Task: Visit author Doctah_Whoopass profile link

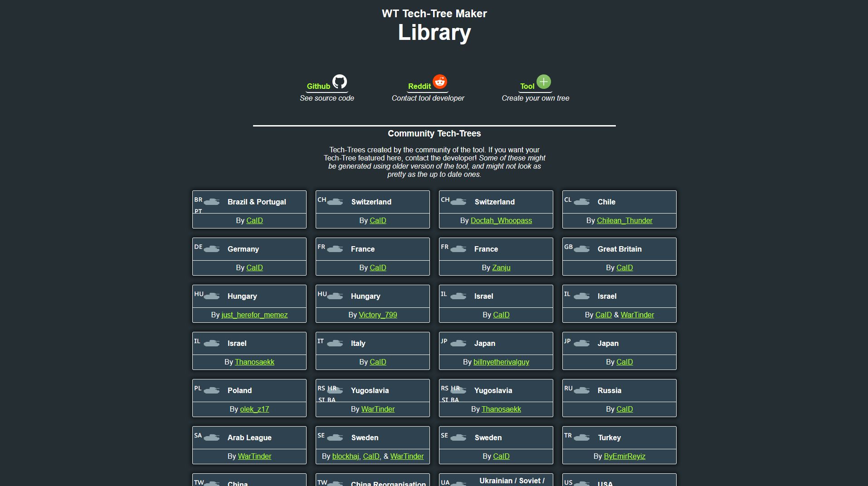Action: pos(501,221)
